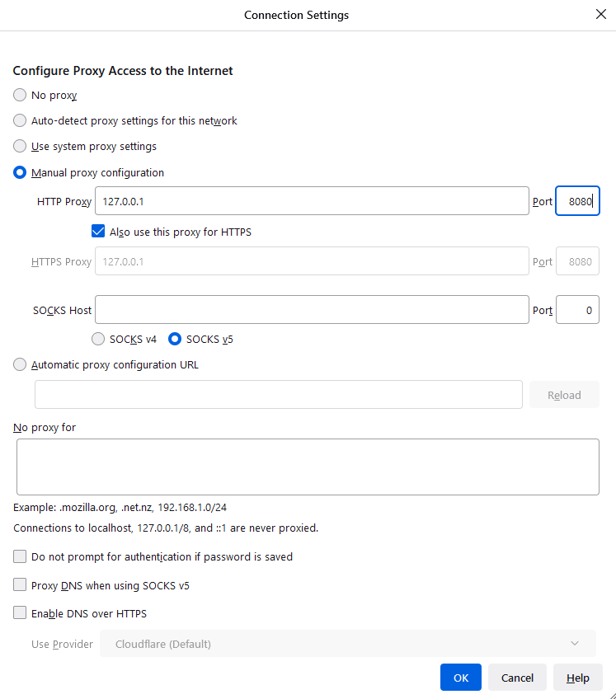Uncheck Also use this proxy for HTTPS
616x699 pixels.
(99, 232)
